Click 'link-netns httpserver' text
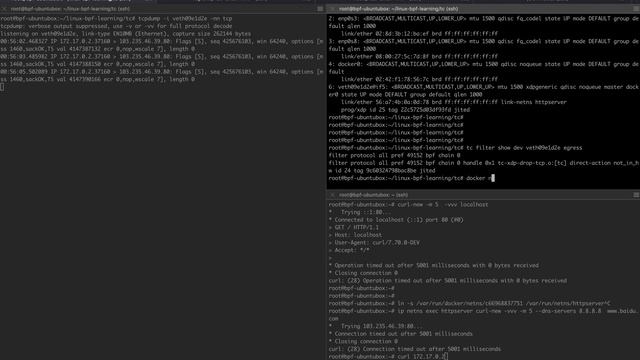This screenshot has width=640, height=360. pos(534,102)
